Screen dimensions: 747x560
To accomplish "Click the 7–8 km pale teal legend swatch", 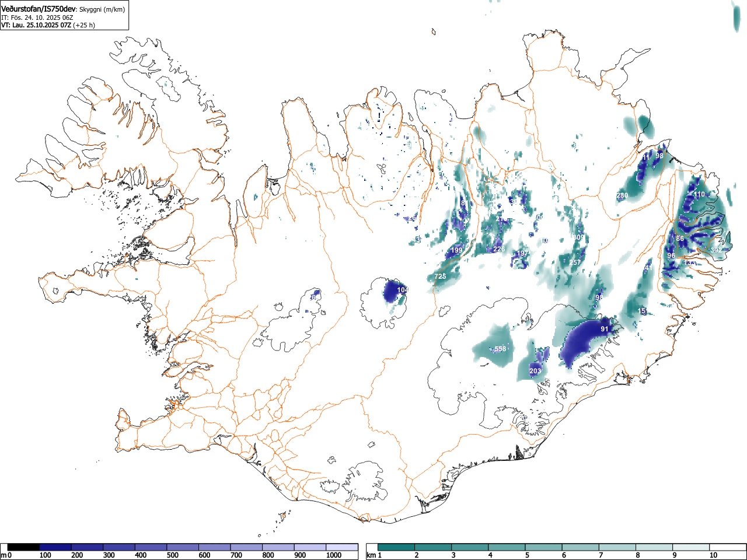I will [619, 547].
